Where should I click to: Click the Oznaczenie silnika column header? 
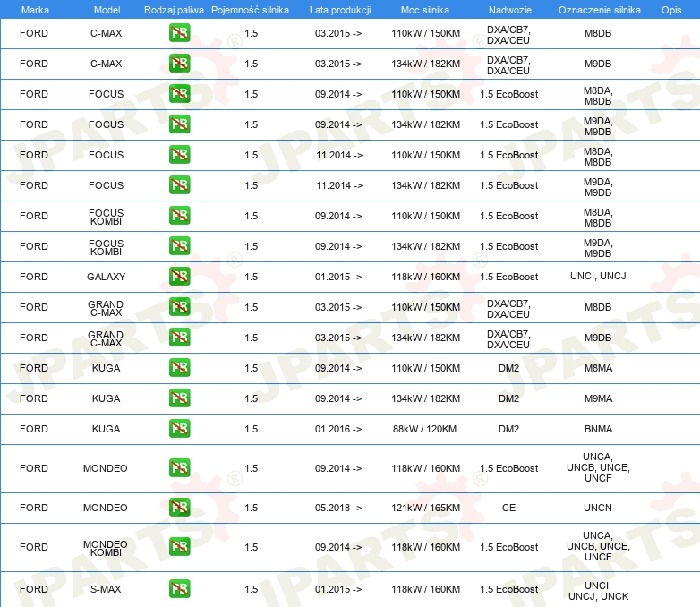(x=600, y=10)
